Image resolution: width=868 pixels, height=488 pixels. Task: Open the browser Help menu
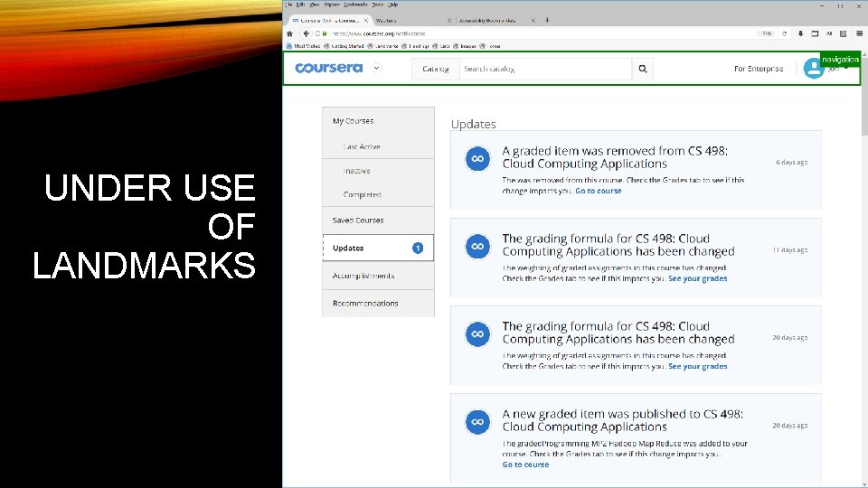pyautogui.click(x=392, y=5)
